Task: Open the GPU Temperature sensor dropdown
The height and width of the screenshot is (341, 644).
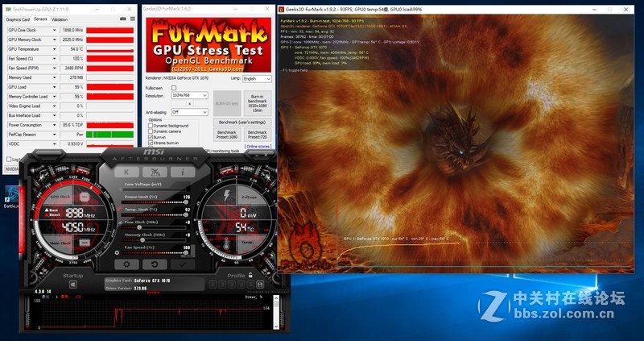Action: 54,49
